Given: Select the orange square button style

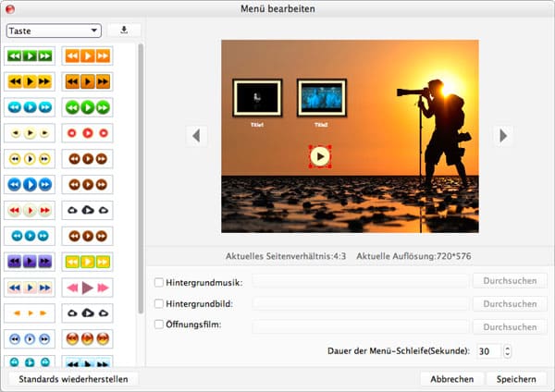Looking at the screenshot, I should click(87, 55).
